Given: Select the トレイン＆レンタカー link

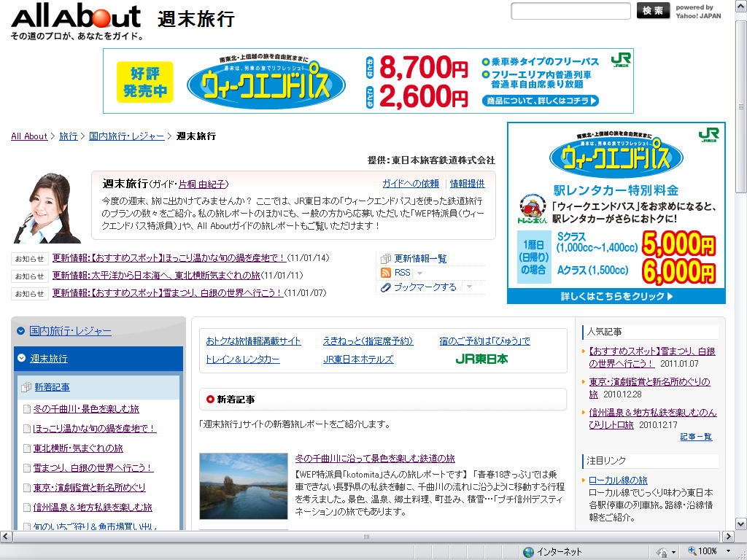Looking at the screenshot, I should click(x=243, y=359).
